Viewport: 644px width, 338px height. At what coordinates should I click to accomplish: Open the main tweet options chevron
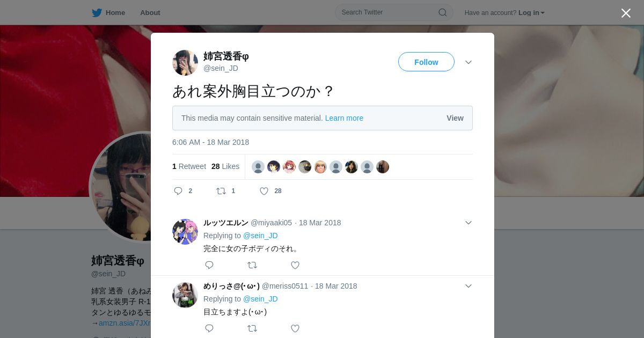(469, 62)
